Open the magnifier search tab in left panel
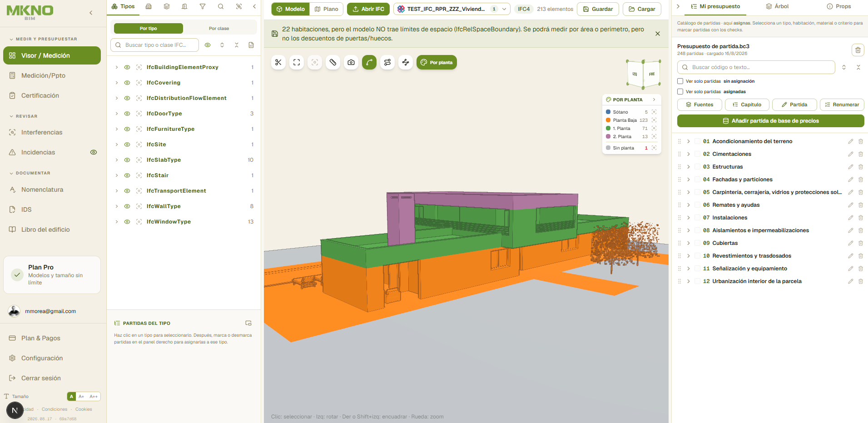 pyautogui.click(x=221, y=6)
